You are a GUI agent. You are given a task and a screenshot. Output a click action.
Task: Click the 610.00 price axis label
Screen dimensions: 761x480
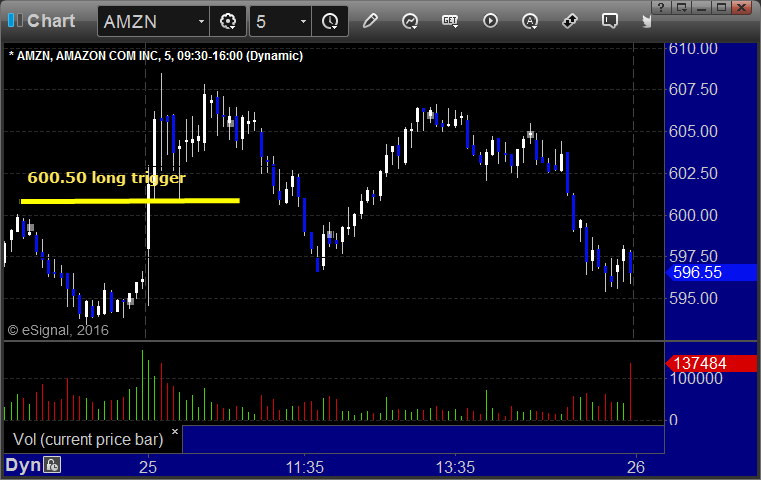[x=693, y=49]
